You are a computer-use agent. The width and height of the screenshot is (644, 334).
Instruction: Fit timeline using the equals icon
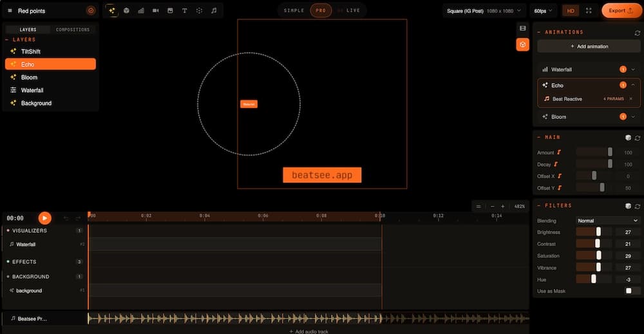(478, 207)
